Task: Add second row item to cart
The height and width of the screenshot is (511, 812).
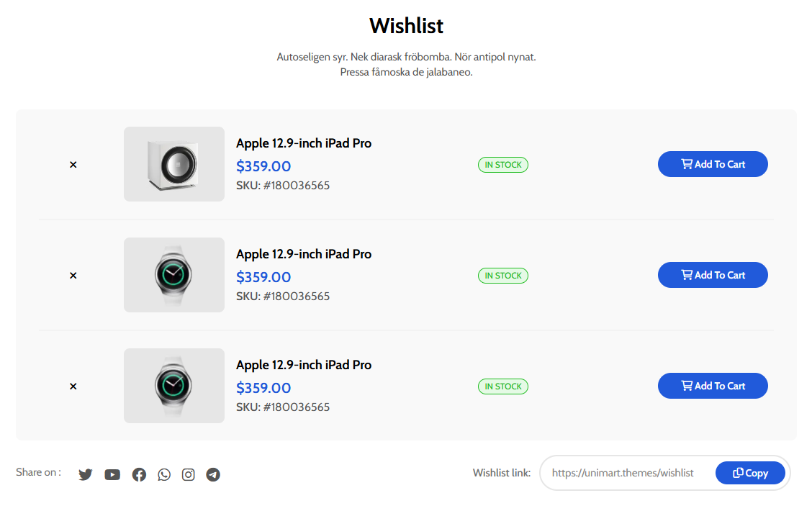Action: point(713,275)
